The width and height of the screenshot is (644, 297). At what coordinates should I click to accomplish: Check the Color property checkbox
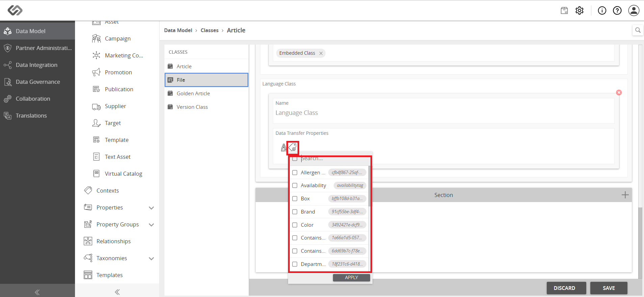295,225
